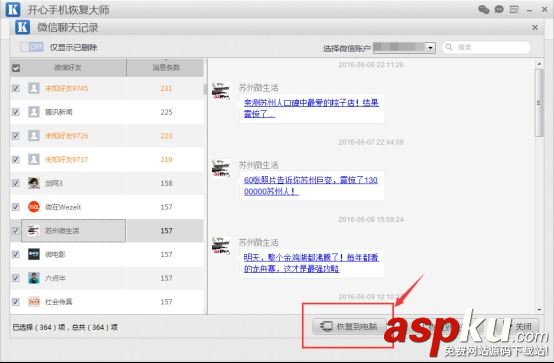Toggle the 仅显示已删除 OFF switch
554x363 pixels.
click(32, 47)
